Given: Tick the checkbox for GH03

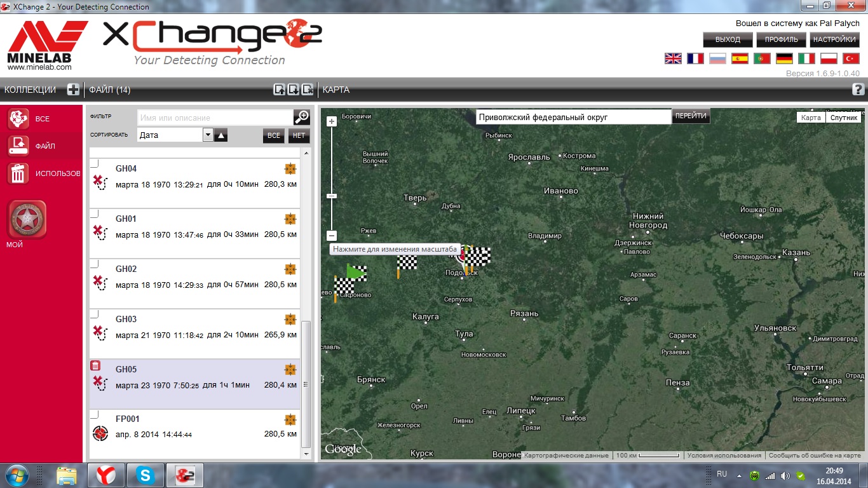Looking at the screenshot, I should click(94, 314).
